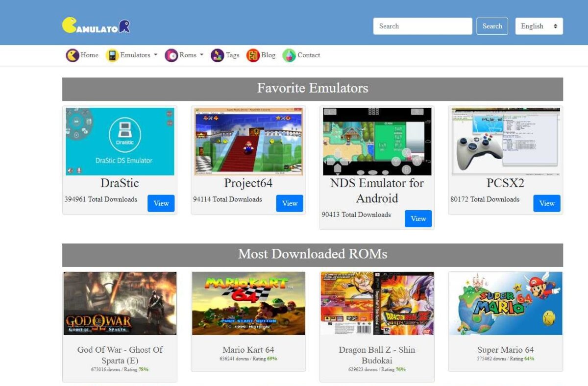Open the English language selector

pyautogui.click(x=539, y=26)
